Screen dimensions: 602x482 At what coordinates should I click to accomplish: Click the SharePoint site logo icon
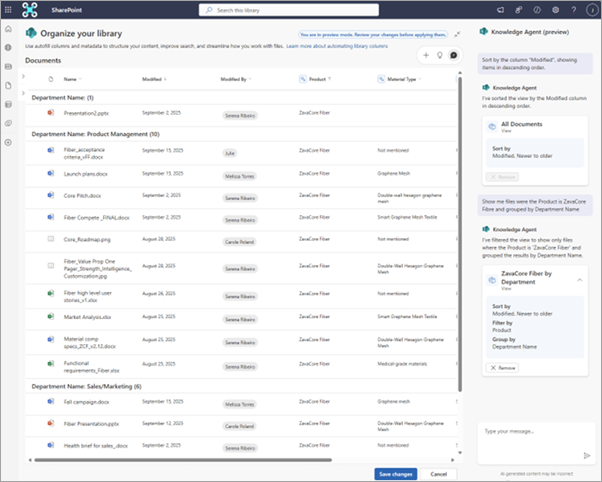[x=30, y=10]
